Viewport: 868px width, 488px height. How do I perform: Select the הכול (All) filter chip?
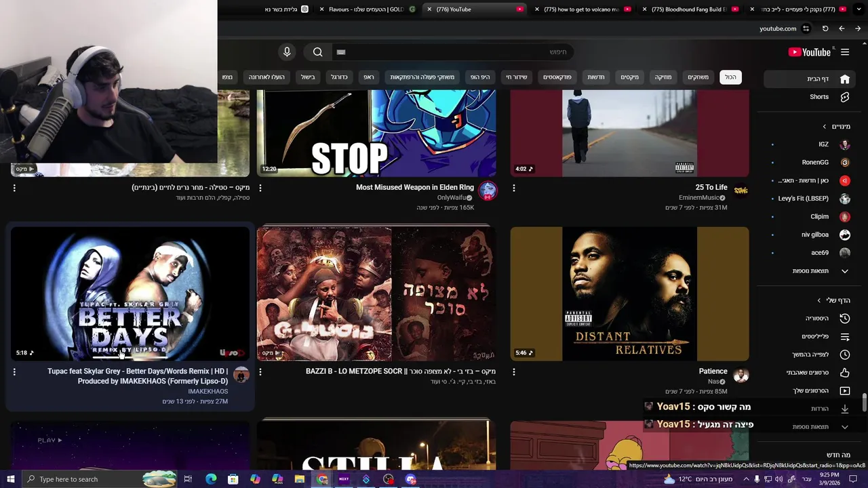pyautogui.click(x=730, y=77)
